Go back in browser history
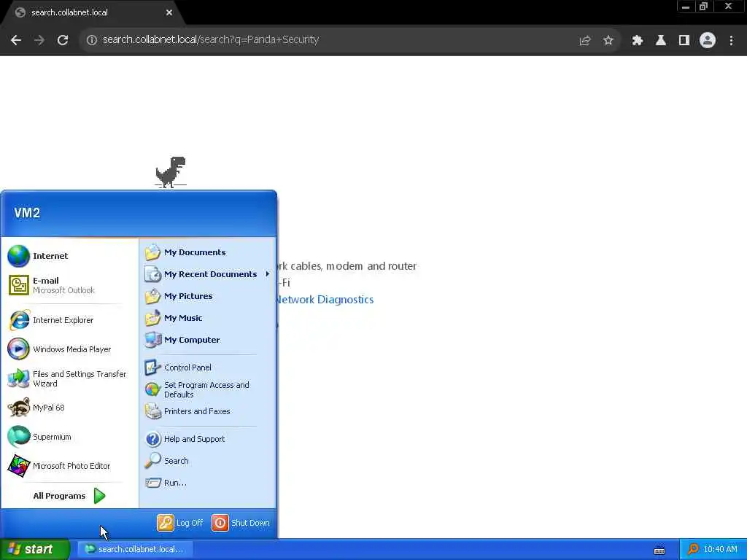 pos(16,40)
